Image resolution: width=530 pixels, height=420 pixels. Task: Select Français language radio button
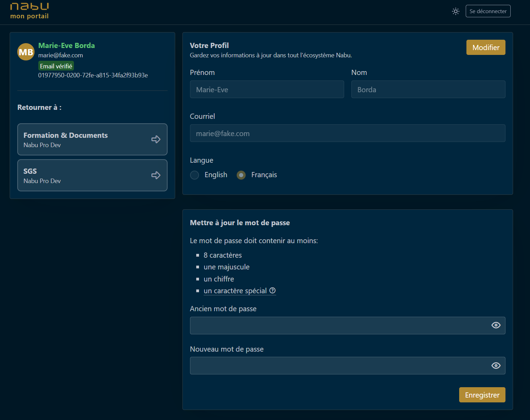[x=241, y=175]
